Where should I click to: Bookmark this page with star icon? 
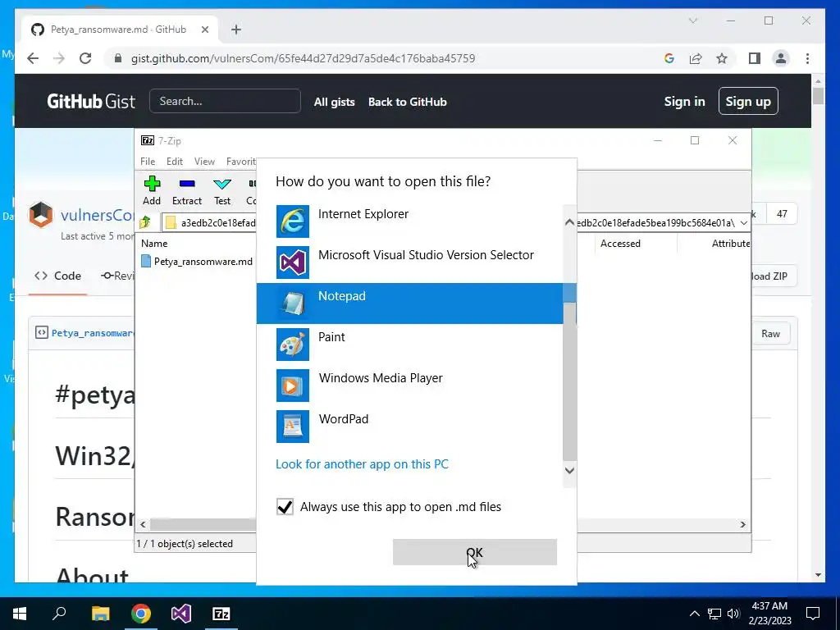(722, 58)
